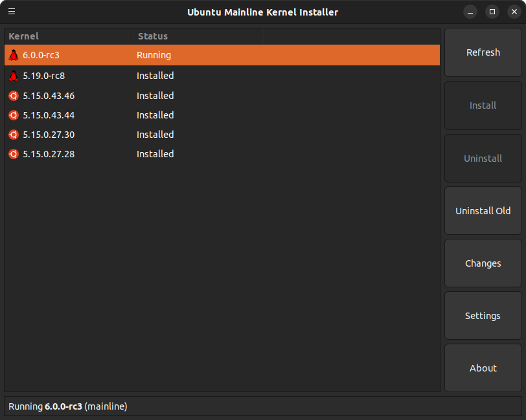Minimize the Kernel Installer window
526x420 pixels.
tap(470, 12)
